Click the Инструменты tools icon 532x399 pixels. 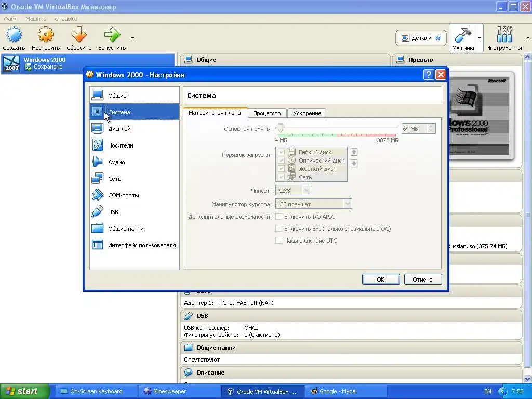504,34
